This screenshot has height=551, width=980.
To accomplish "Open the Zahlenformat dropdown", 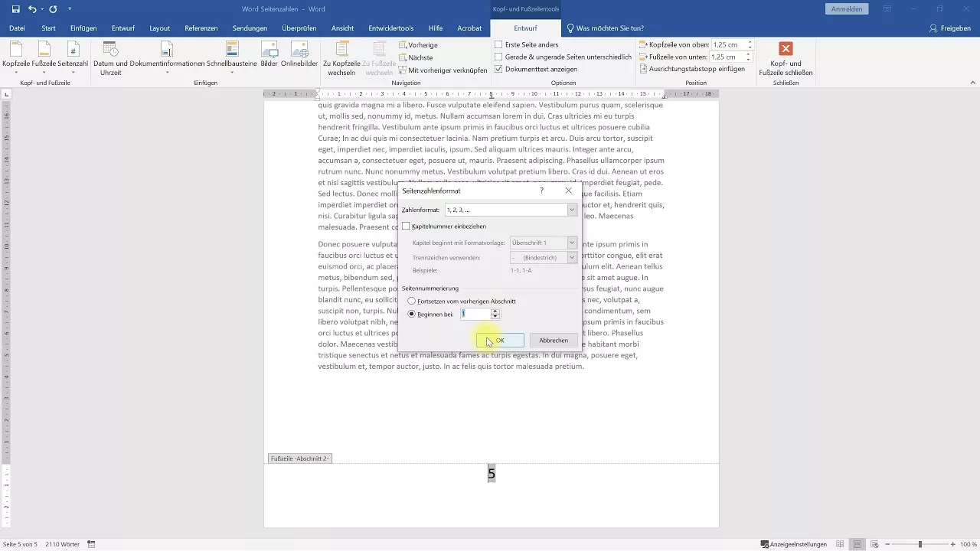I will tap(571, 210).
